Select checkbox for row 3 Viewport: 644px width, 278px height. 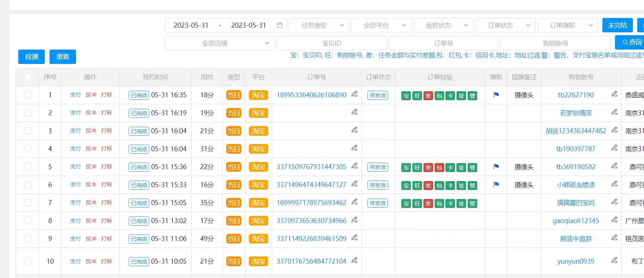pyautogui.click(x=28, y=131)
